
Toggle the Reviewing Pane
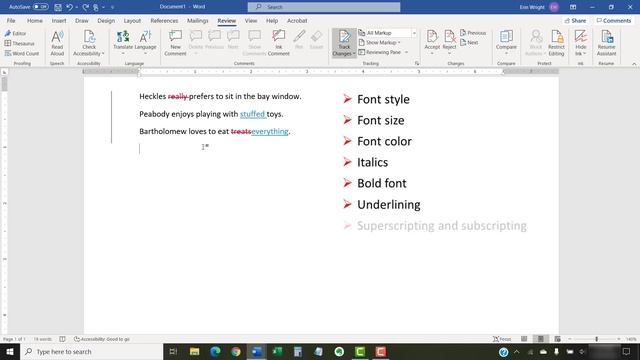click(379, 52)
